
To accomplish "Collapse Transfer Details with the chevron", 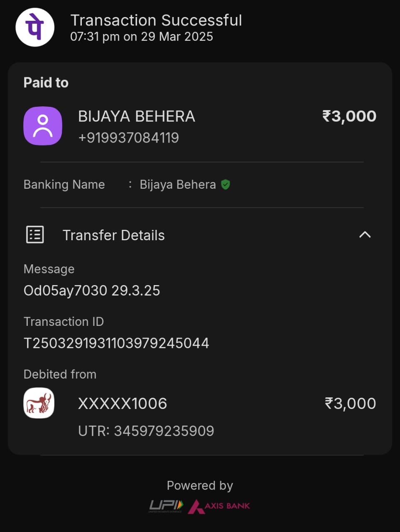I will pos(365,235).
